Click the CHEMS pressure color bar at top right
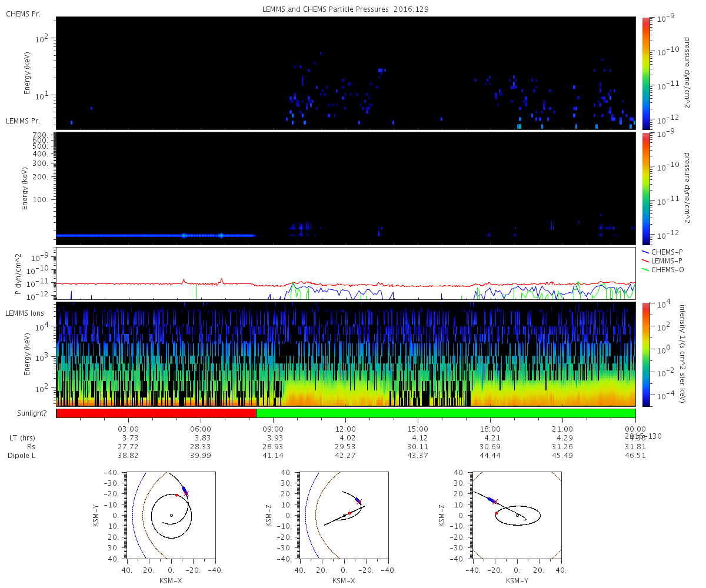 (x=646, y=72)
